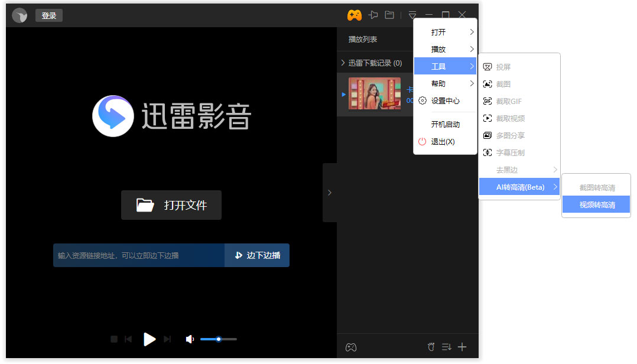Select 截图转高清 option
Viewport: 637px width, 364px height.
pyautogui.click(x=596, y=188)
